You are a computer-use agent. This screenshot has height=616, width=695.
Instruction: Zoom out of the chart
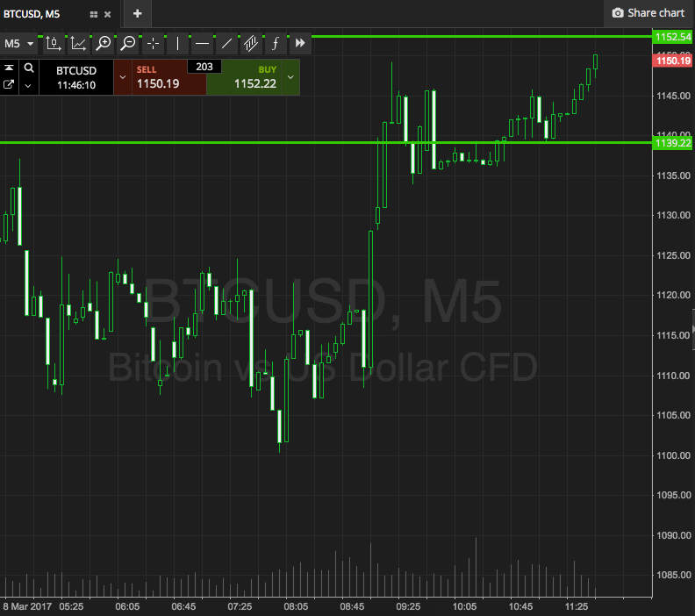click(128, 43)
